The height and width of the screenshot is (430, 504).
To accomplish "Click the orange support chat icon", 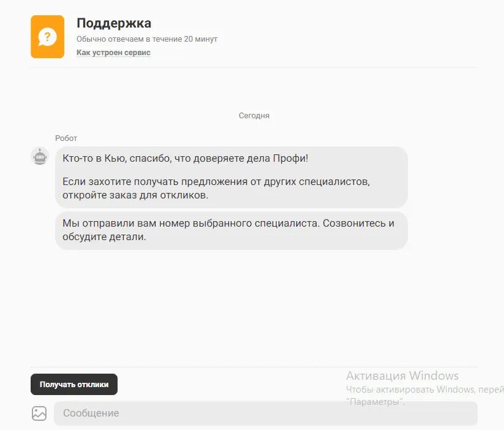I will [x=48, y=37].
